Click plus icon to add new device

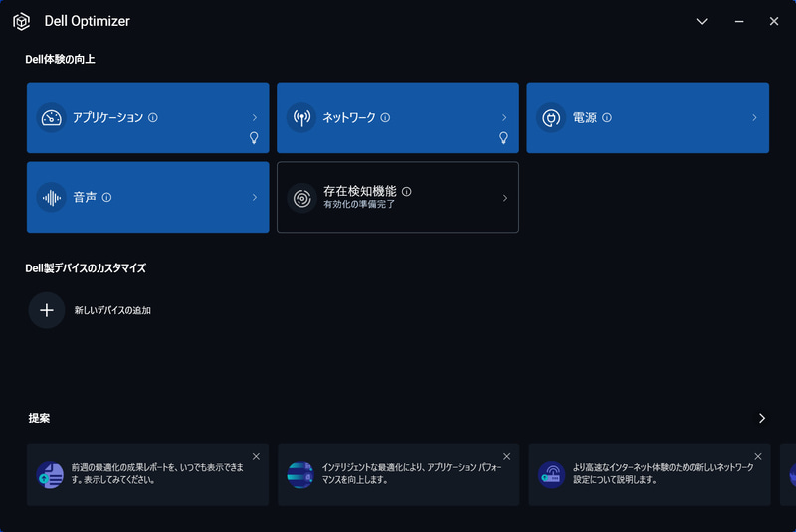[x=47, y=310]
